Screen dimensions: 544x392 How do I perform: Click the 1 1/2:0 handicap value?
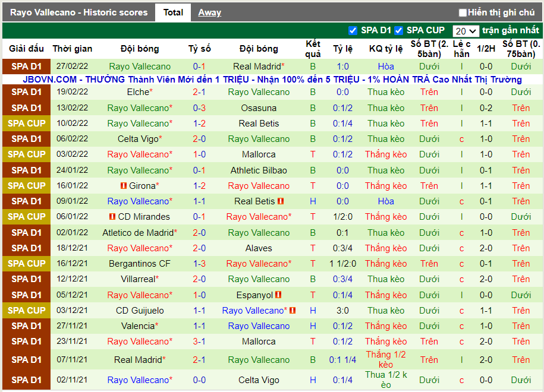click(343, 264)
